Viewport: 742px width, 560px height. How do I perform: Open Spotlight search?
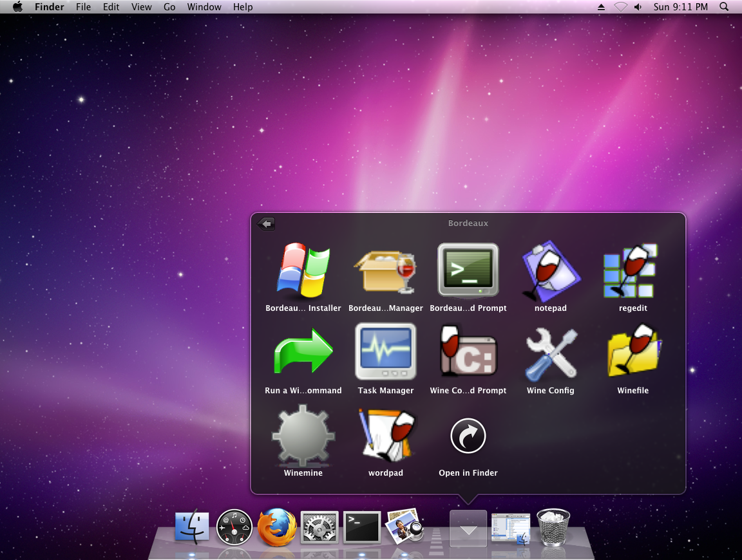point(724,6)
